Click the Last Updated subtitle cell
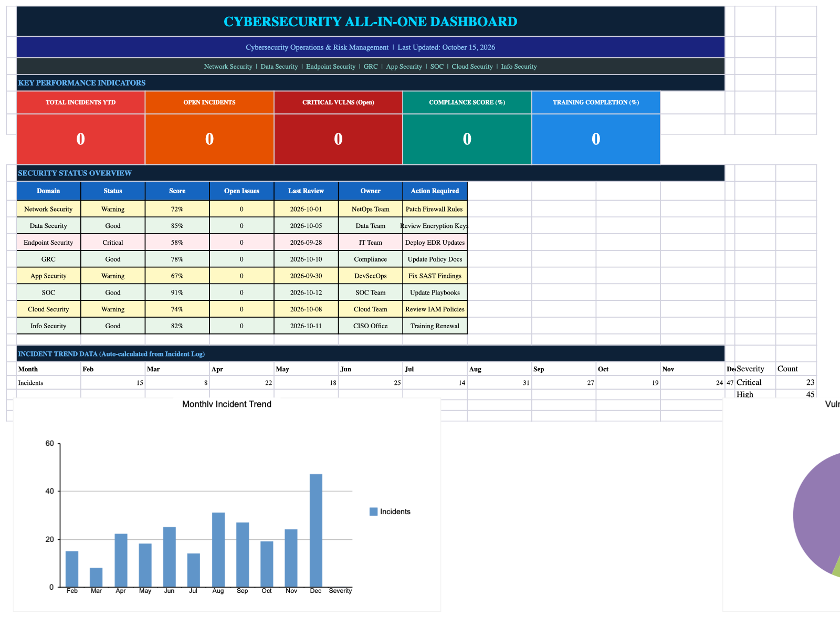 pyautogui.click(x=370, y=47)
